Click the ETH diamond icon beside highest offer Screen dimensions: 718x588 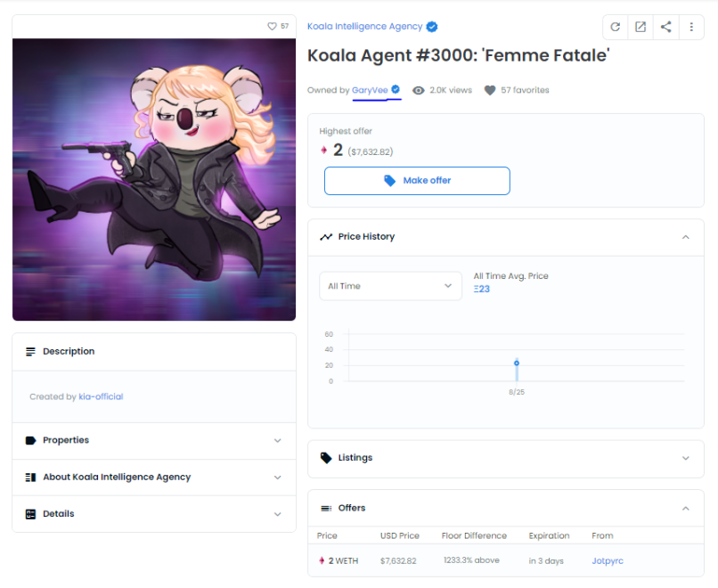click(x=323, y=150)
